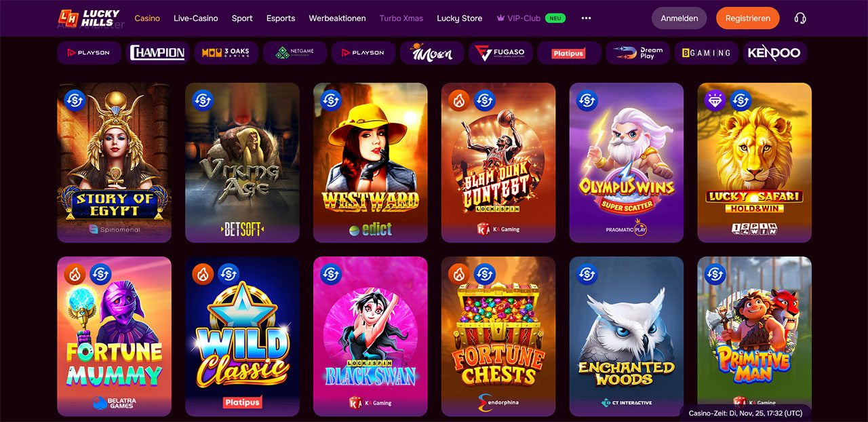Open the Live-Casino menu item
The width and height of the screenshot is (868, 422).
[x=196, y=18]
